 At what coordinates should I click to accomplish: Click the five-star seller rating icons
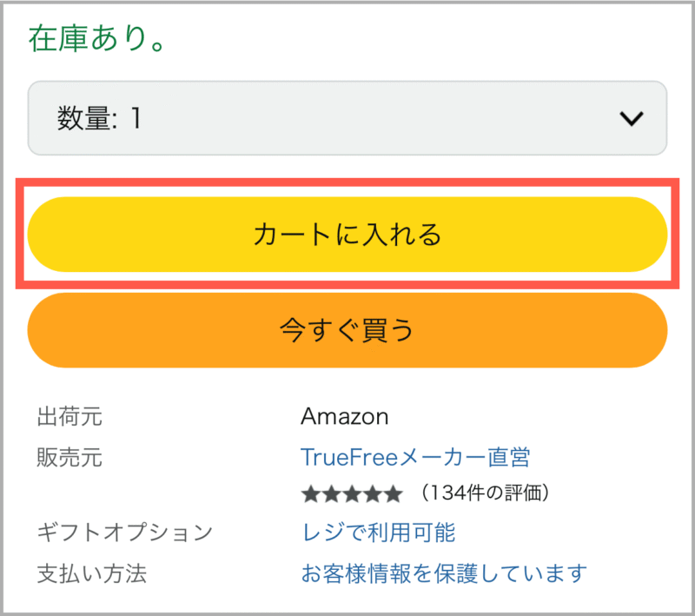click(352, 493)
